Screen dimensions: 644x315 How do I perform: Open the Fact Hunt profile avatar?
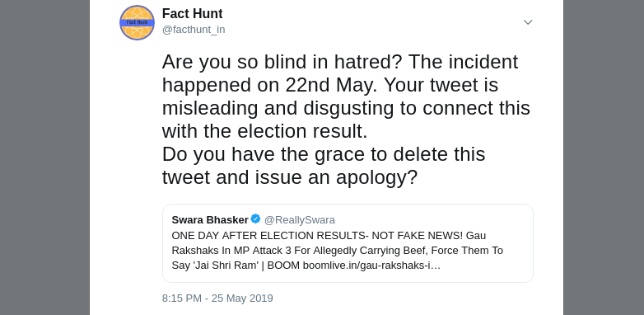coord(137,22)
